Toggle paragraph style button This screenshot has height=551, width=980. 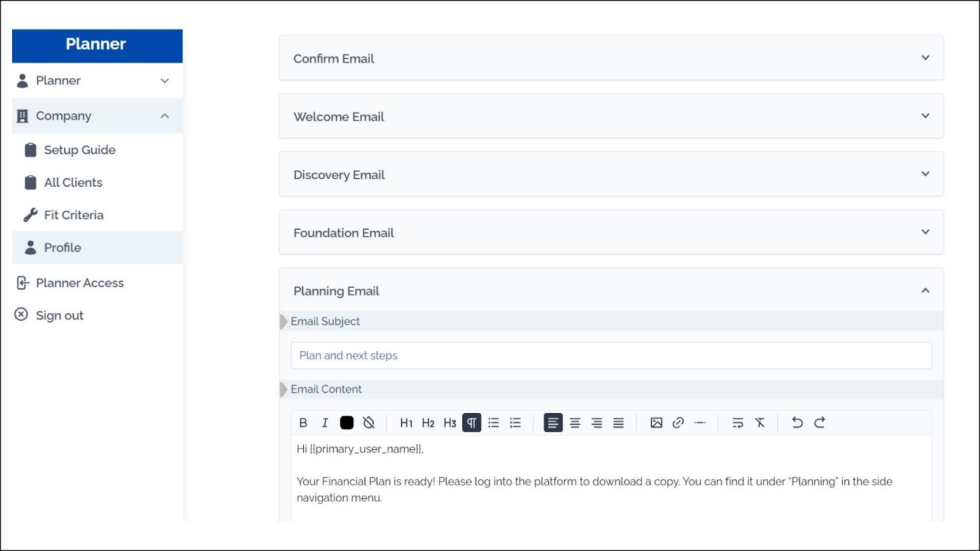click(x=472, y=422)
